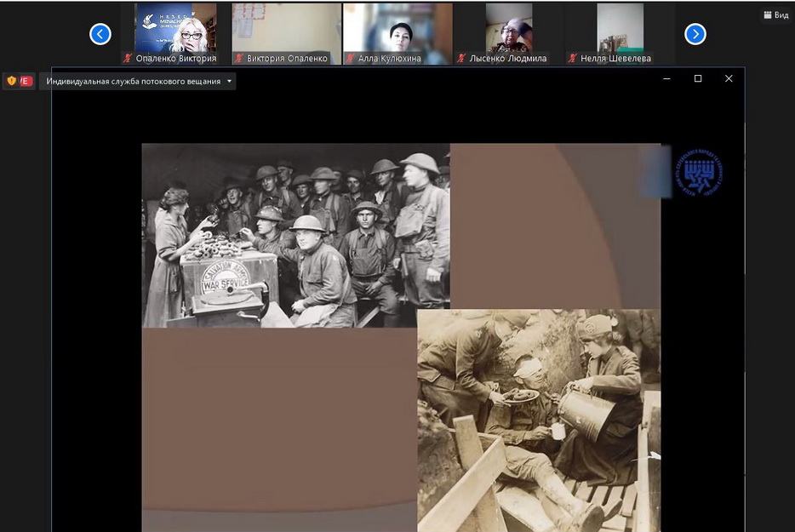This screenshot has height=532, width=795.
Task: Click the Алла Кулюхина name label
Action: click(x=389, y=59)
